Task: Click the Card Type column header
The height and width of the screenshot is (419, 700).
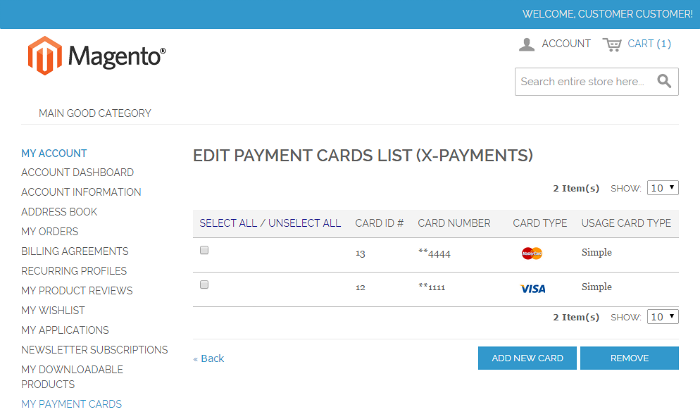Action: [540, 223]
